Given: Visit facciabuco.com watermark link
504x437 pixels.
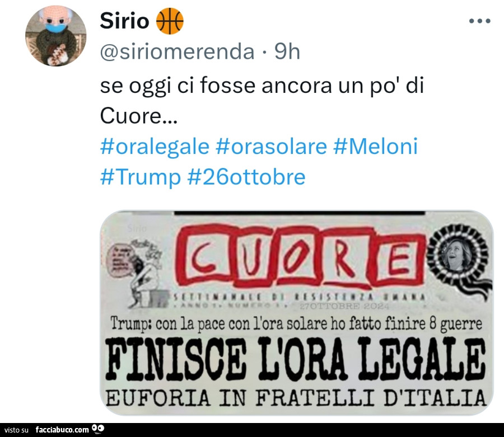Looking at the screenshot, I should pos(62,430).
